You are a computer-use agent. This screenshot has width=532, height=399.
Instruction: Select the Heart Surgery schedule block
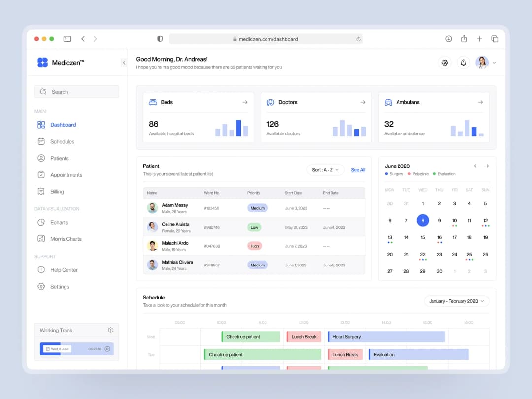tap(386, 337)
